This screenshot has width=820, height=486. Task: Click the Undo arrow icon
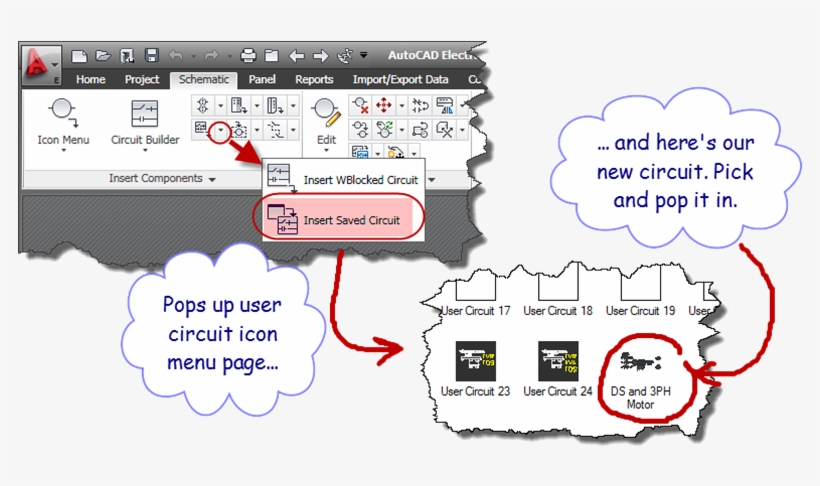pos(176,55)
